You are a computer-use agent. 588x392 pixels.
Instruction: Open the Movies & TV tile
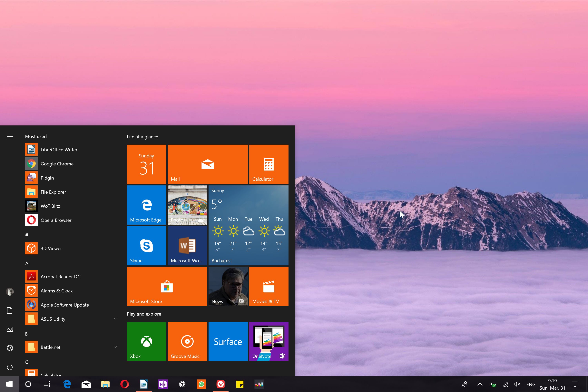pyautogui.click(x=269, y=287)
